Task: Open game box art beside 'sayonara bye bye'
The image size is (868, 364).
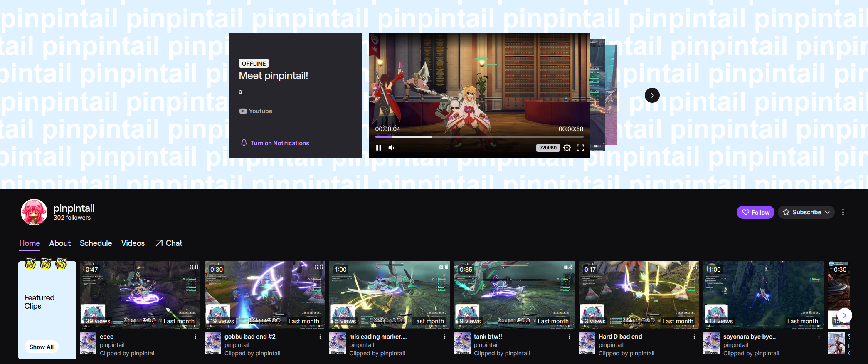Action: pyautogui.click(x=712, y=344)
